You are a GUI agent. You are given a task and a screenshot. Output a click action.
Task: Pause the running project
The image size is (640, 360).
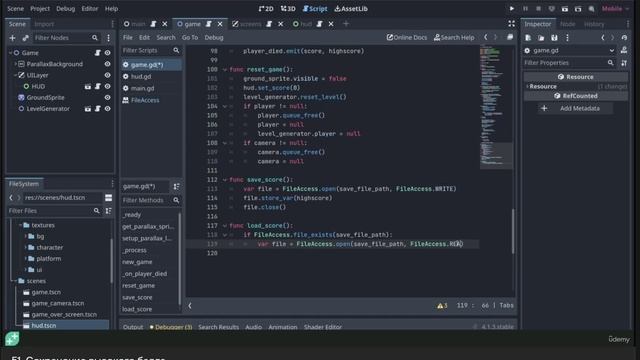[x=525, y=9]
